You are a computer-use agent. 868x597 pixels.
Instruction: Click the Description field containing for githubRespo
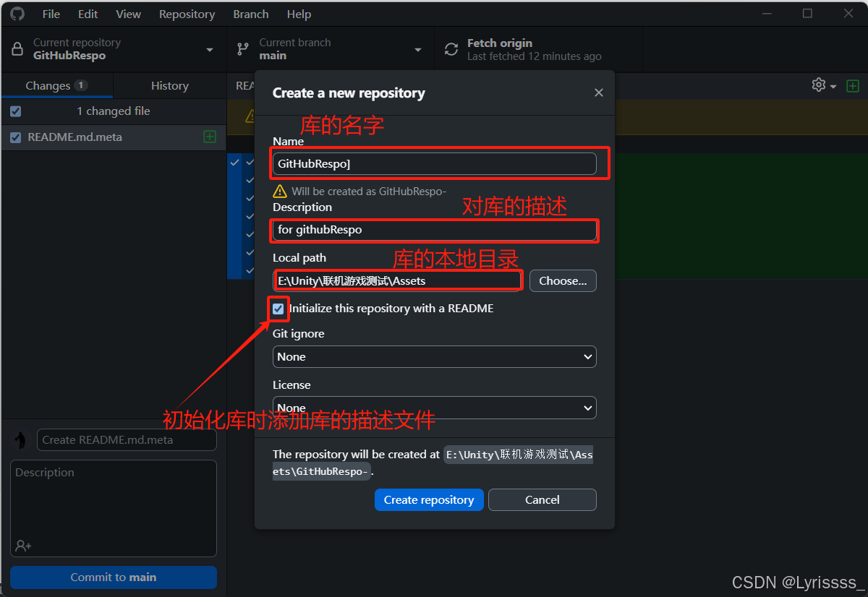tap(435, 230)
